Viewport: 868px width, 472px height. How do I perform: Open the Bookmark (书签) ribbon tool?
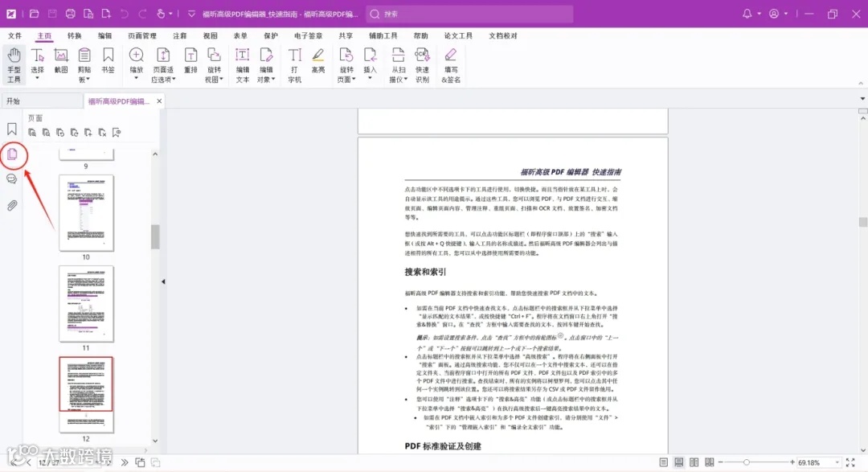point(108,61)
